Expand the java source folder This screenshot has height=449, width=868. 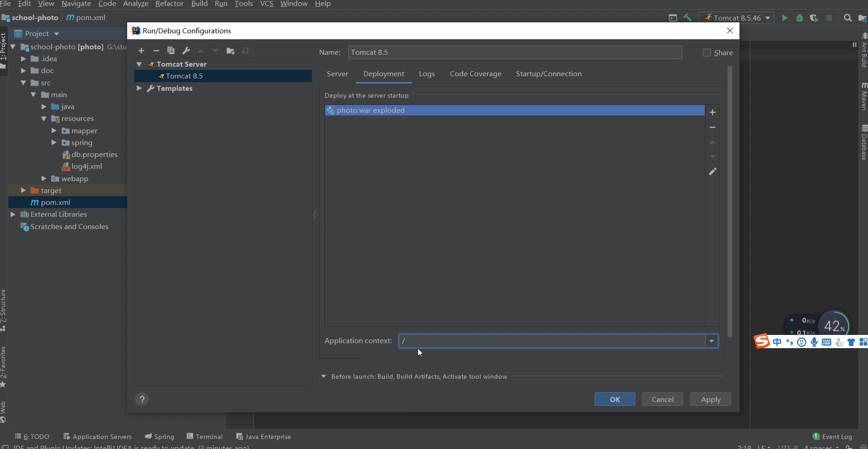(44, 106)
